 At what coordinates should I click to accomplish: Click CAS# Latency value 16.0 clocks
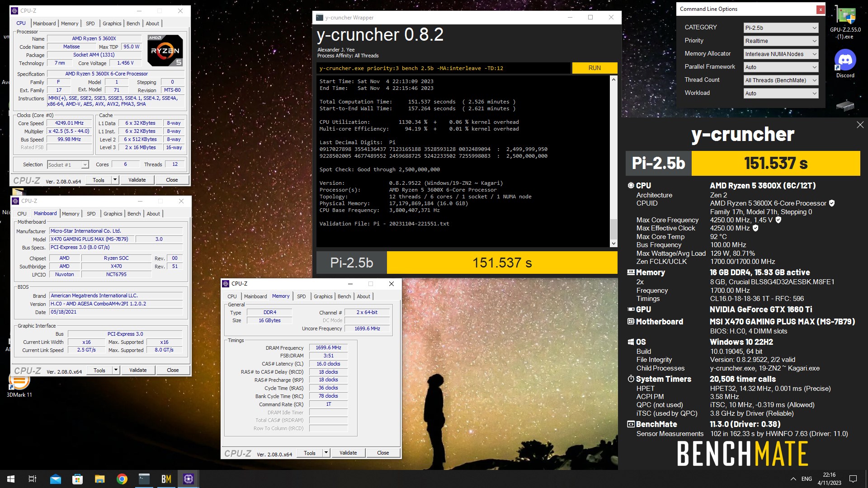pos(328,364)
